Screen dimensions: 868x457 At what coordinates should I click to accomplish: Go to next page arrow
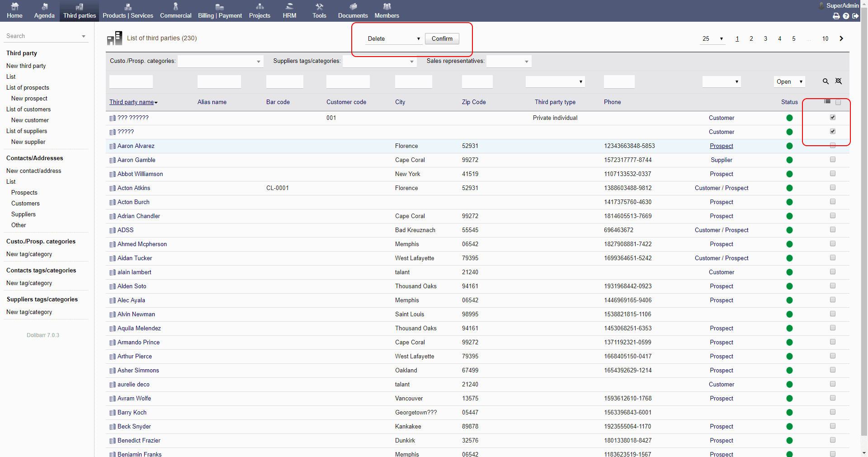pos(841,38)
